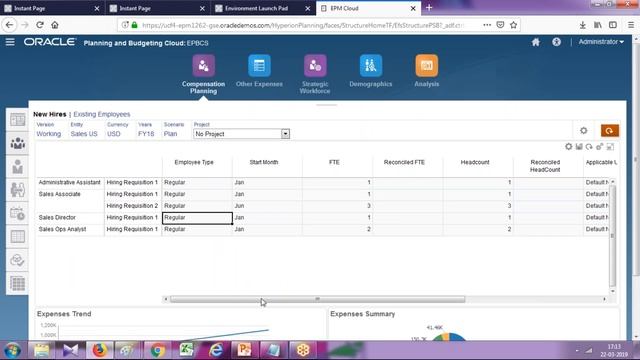Select the Administrative Assistant row label
The height and width of the screenshot is (360, 640).
[69, 182]
